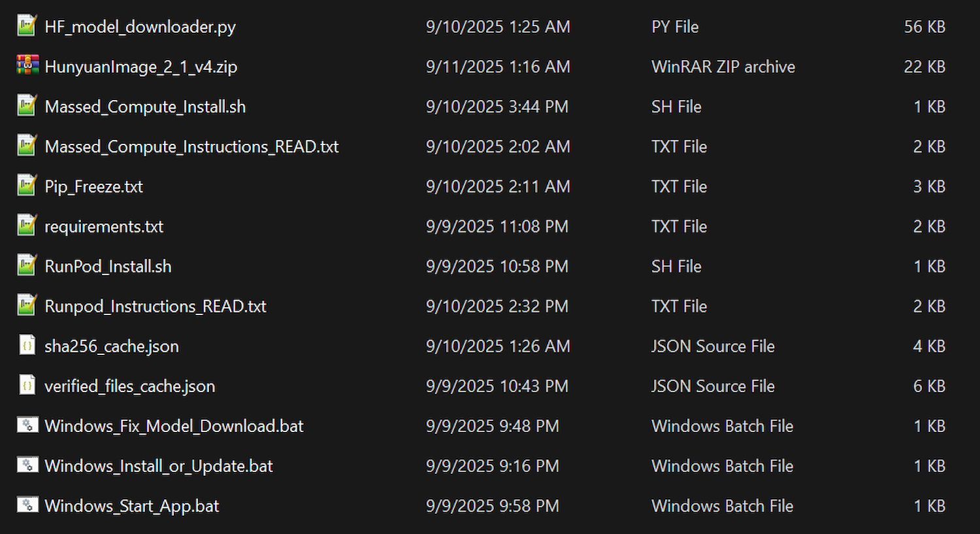980x534 pixels.
Task: Select the HunyuanImage_2_1_v4.zip file name
Action: click(x=141, y=67)
